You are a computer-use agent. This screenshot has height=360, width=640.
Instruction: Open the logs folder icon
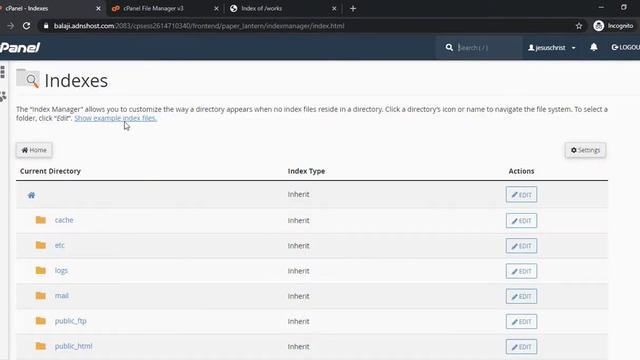point(40,271)
